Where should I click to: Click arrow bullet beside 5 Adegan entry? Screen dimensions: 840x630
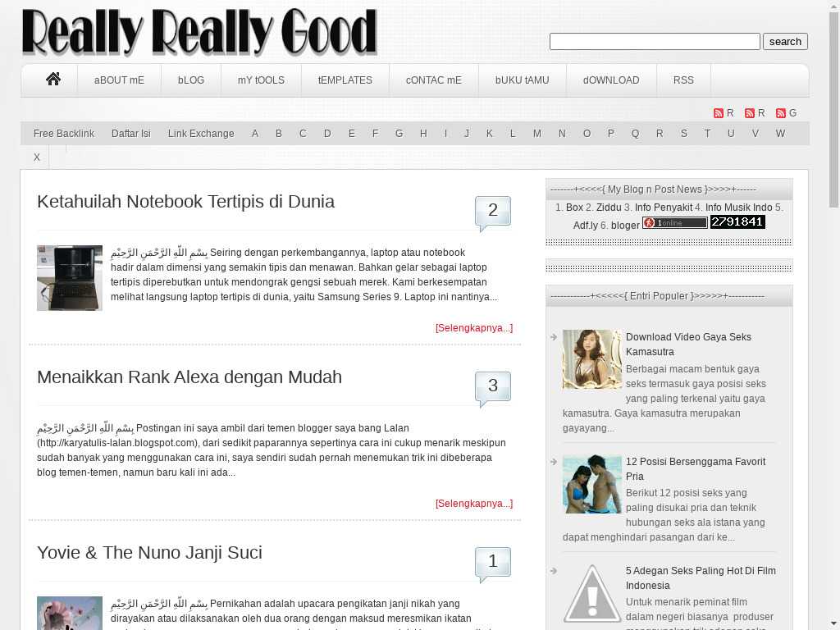[x=554, y=571]
